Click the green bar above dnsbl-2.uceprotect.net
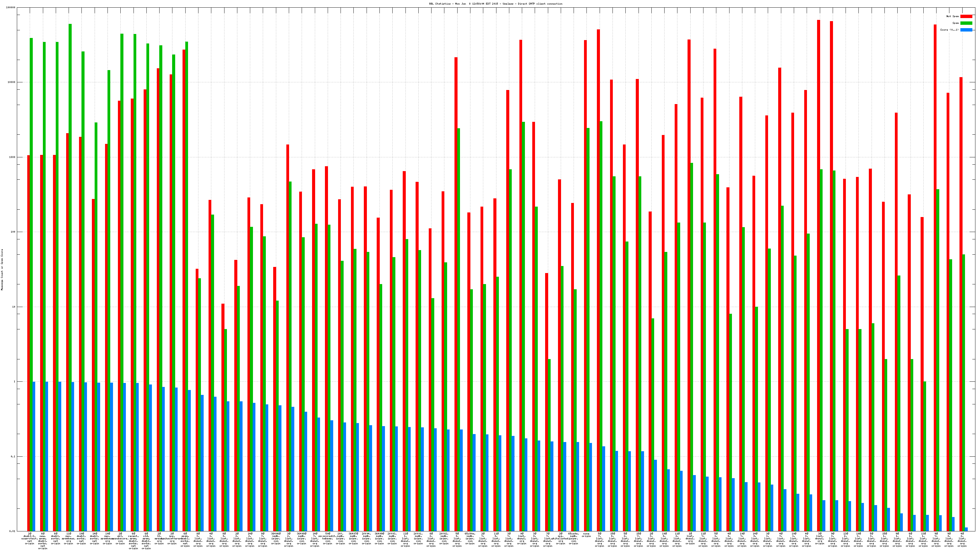Screen dimensions: 980x551 coord(31,266)
